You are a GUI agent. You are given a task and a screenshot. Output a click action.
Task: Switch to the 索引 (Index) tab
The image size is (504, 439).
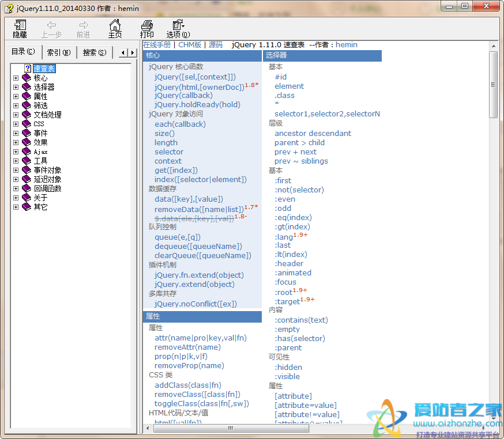(x=59, y=52)
